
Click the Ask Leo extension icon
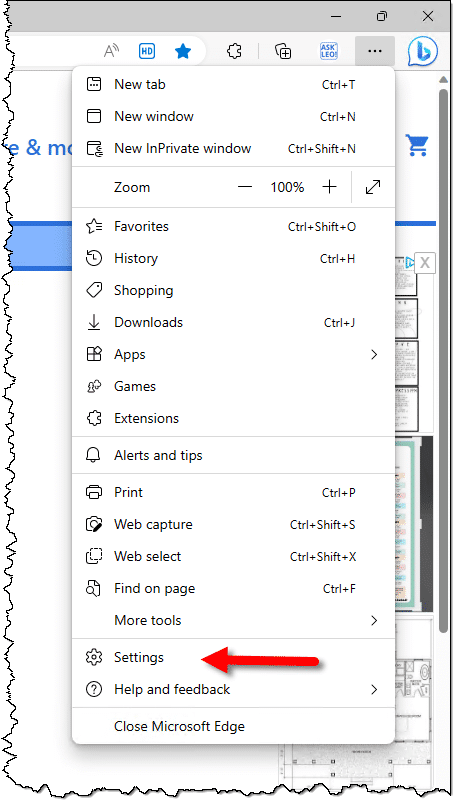[x=329, y=51]
